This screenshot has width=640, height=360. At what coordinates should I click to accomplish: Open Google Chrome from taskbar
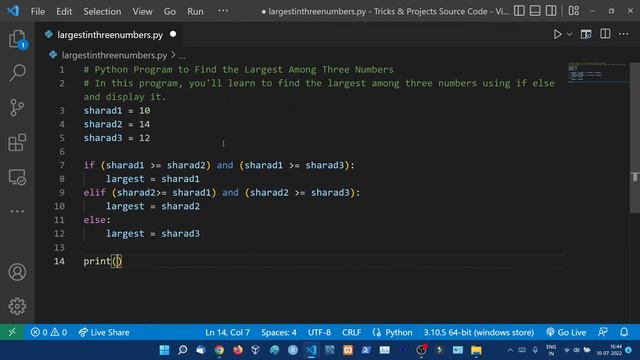point(219,350)
